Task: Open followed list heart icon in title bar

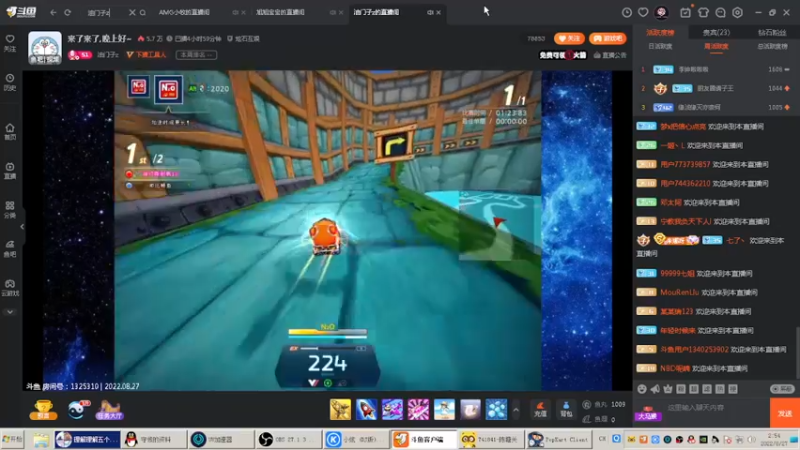Action: [643, 12]
